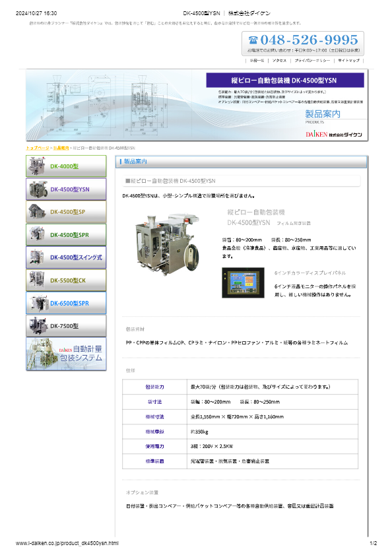The height and width of the screenshot is (555, 392).
Task: Click the www.i-daiken.co.jp footer URL
Action: tap(67, 543)
